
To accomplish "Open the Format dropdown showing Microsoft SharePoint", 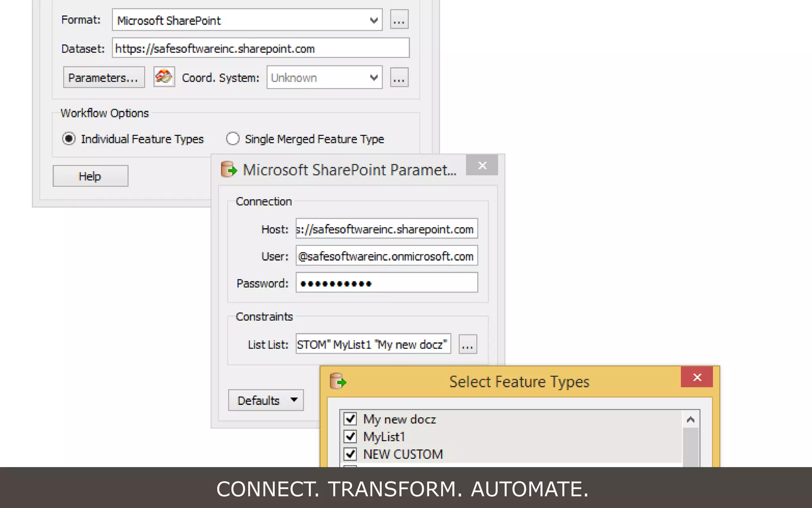I will point(247,20).
